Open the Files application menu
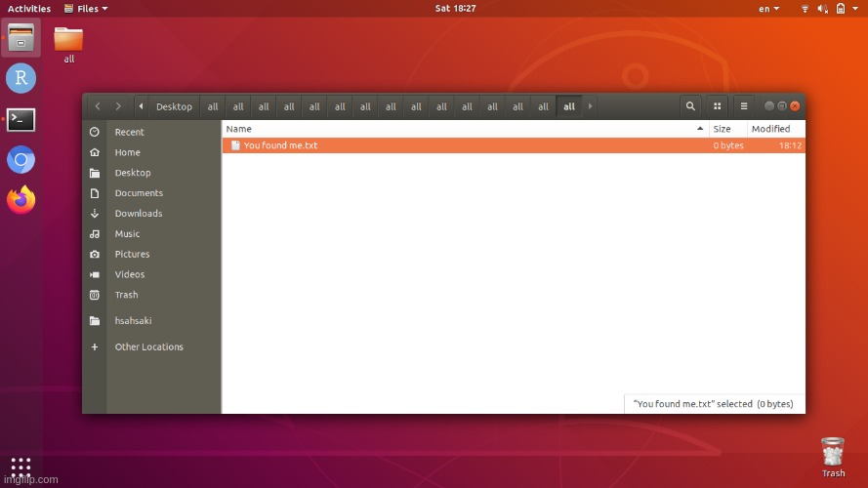 coord(86,9)
